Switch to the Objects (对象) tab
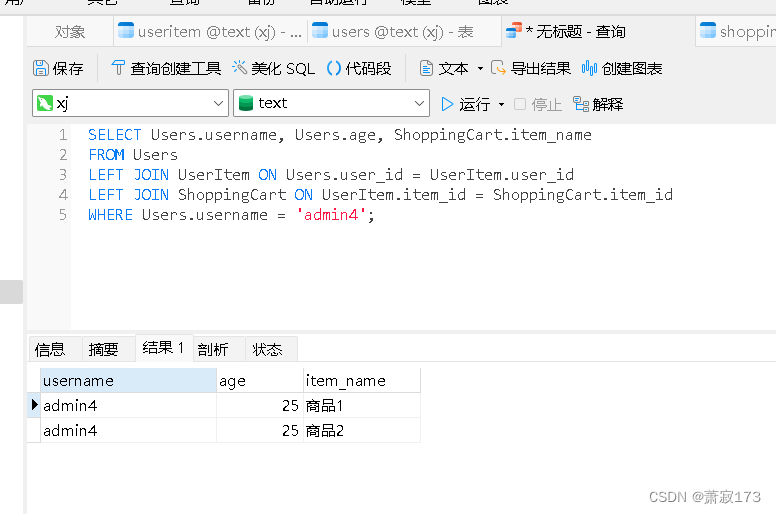The width and height of the screenshot is (776, 514). pos(70,32)
